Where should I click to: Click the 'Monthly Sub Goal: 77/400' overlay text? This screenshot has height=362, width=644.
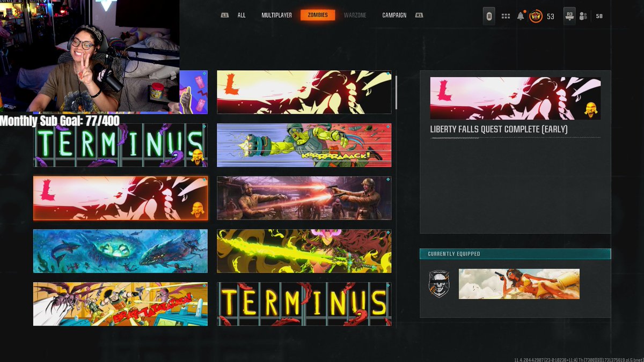coord(60,121)
